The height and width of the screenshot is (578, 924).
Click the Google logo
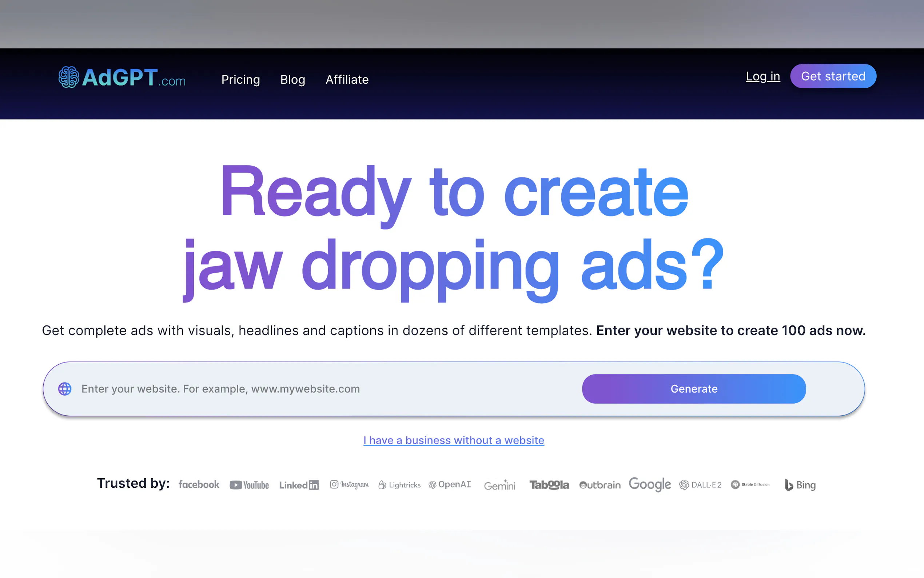(x=649, y=484)
